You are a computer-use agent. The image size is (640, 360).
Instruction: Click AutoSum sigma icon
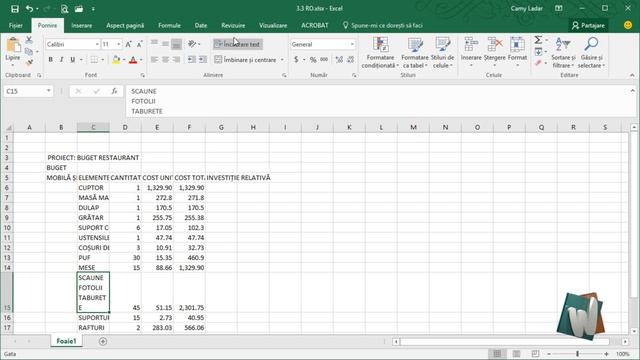coord(538,40)
